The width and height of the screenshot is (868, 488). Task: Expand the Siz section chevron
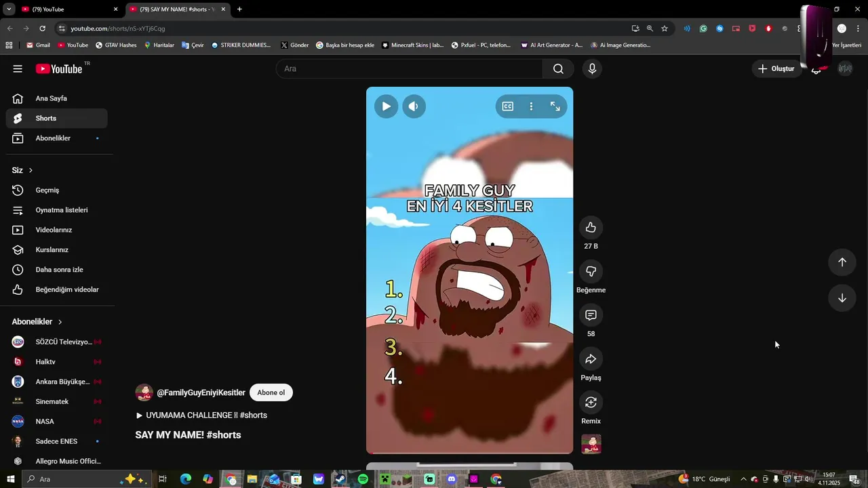tap(31, 170)
